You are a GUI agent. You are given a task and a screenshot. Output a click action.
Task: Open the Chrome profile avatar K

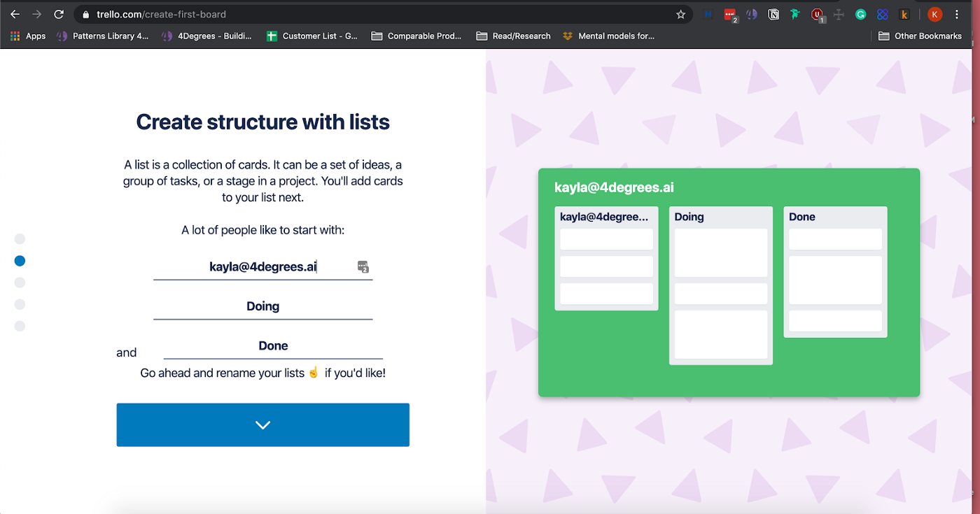(934, 14)
